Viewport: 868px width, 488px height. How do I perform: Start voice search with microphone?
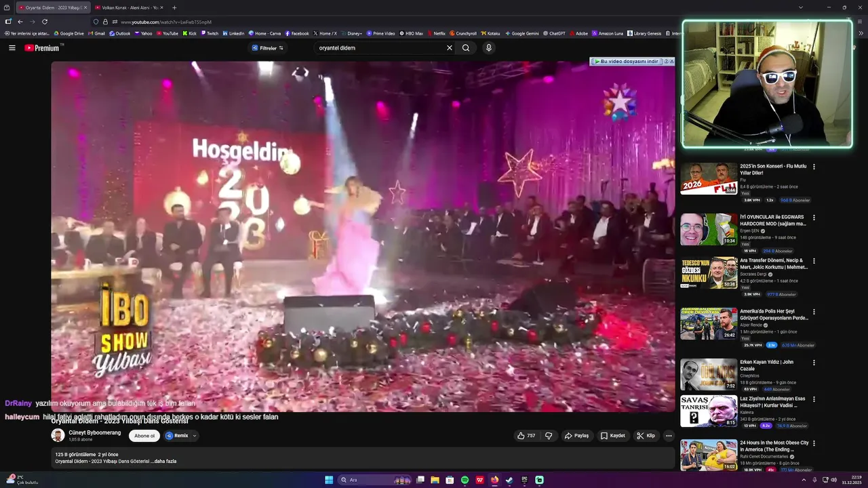pos(488,47)
